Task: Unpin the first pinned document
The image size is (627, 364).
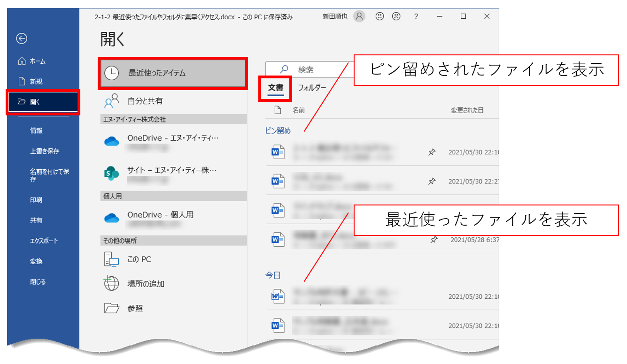Action: coord(432,152)
